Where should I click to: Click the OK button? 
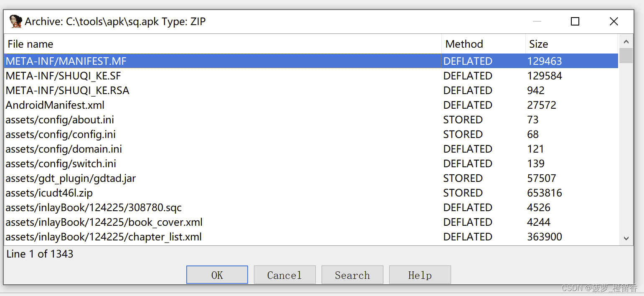pyautogui.click(x=217, y=275)
